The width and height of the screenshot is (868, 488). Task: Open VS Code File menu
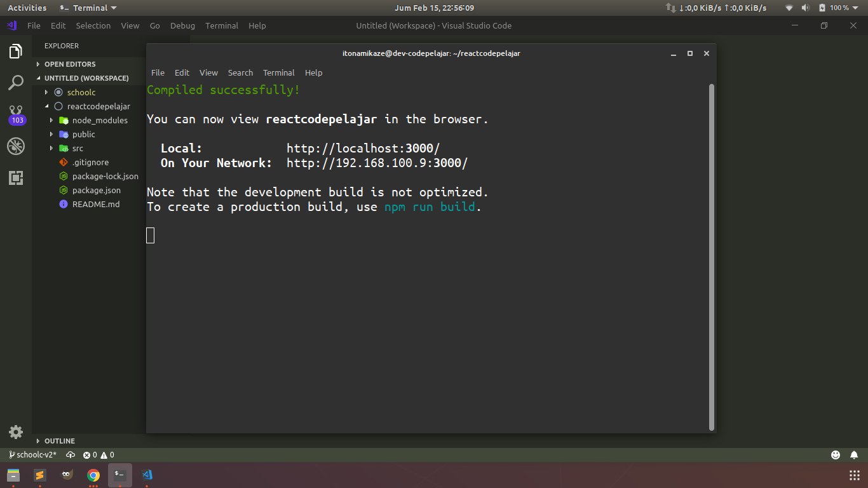click(x=34, y=25)
